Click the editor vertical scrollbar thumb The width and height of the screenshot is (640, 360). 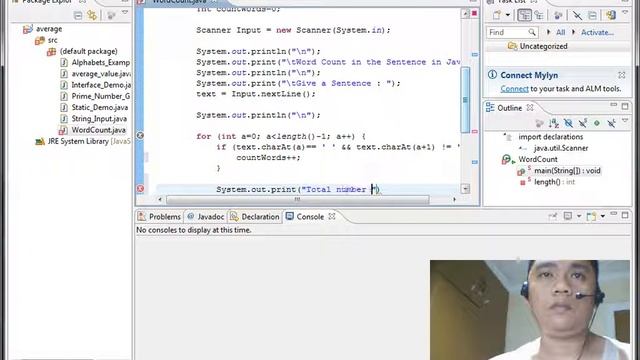pos(465,100)
